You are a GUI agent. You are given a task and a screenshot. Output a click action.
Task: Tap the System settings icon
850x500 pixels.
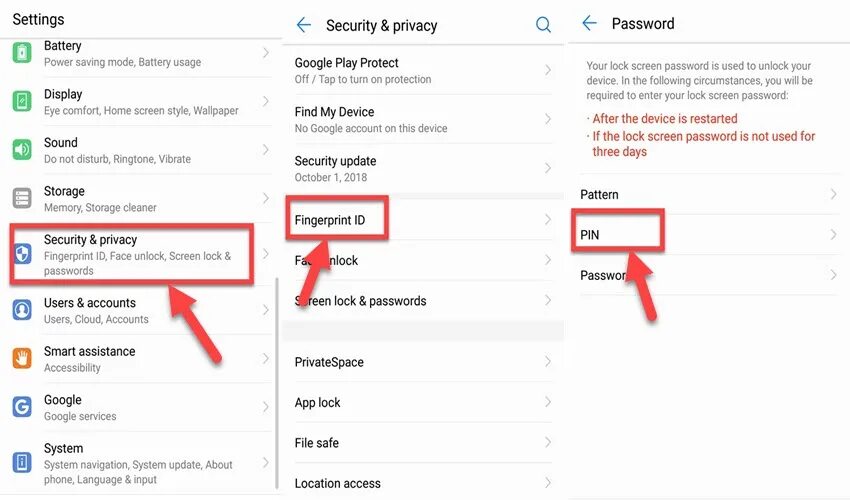click(x=22, y=463)
